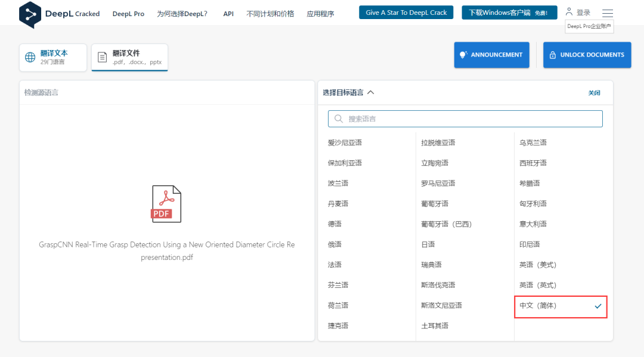Click the UNLOCK DOCUMENTS button
644x357 pixels.
point(587,55)
